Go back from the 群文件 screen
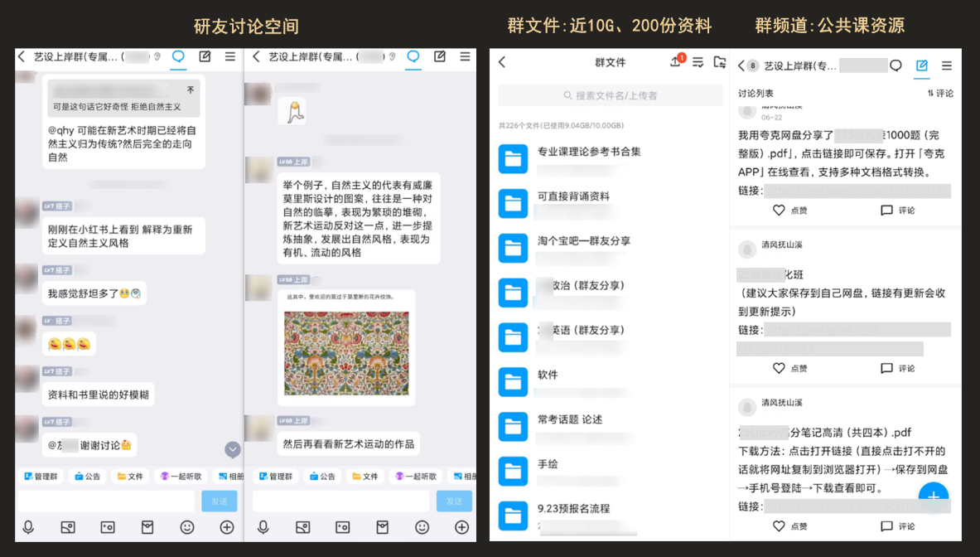Image resolution: width=980 pixels, height=557 pixels. [x=502, y=62]
